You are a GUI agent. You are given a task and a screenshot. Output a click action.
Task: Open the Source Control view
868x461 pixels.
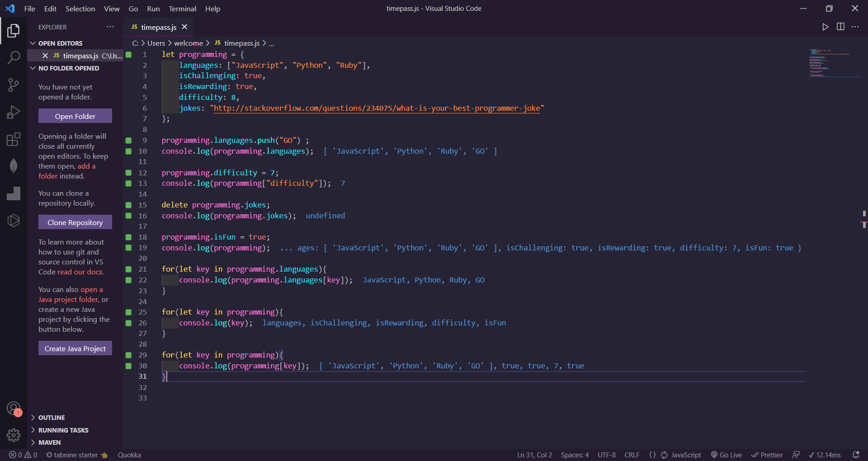[14, 85]
